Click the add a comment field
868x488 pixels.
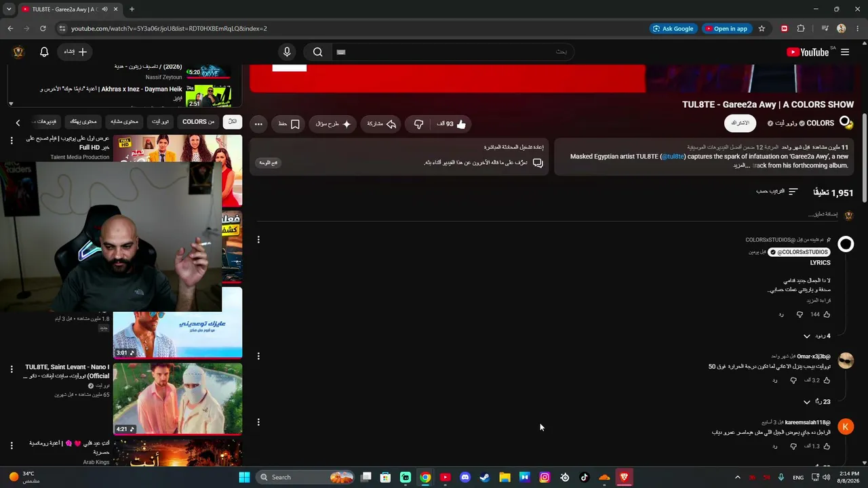[546, 215]
